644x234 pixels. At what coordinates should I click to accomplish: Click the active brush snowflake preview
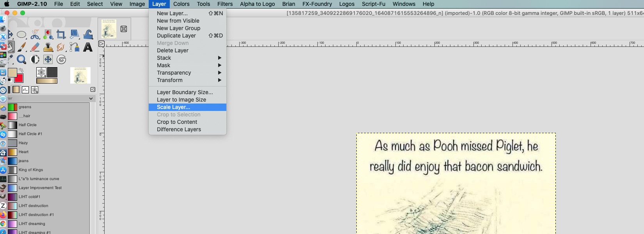(41, 72)
